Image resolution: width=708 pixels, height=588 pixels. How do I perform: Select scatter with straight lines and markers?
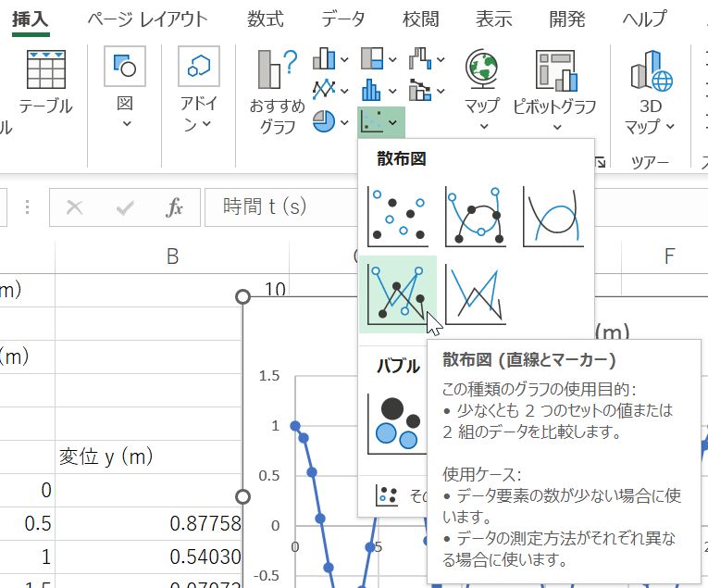point(398,294)
